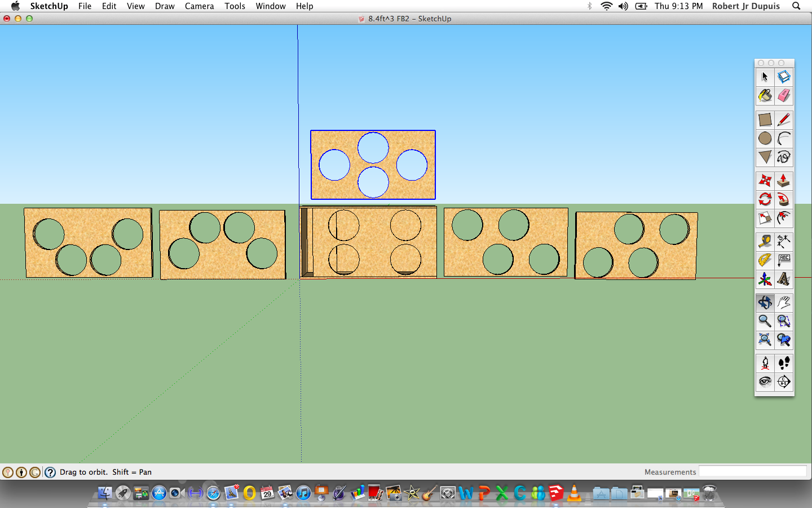Viewport: 812px width, 508px height.
Task: Activate the Zoom Extents tool
Action: (765, 340)
